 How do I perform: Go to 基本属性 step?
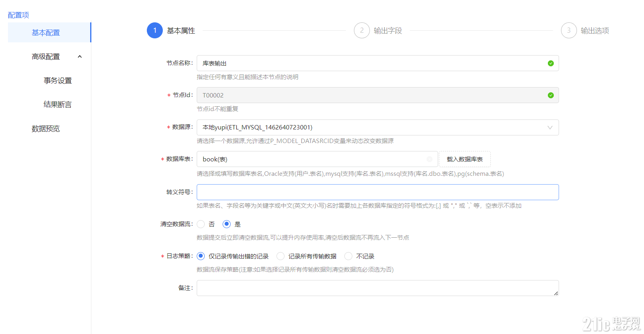[x=181, y=31]
